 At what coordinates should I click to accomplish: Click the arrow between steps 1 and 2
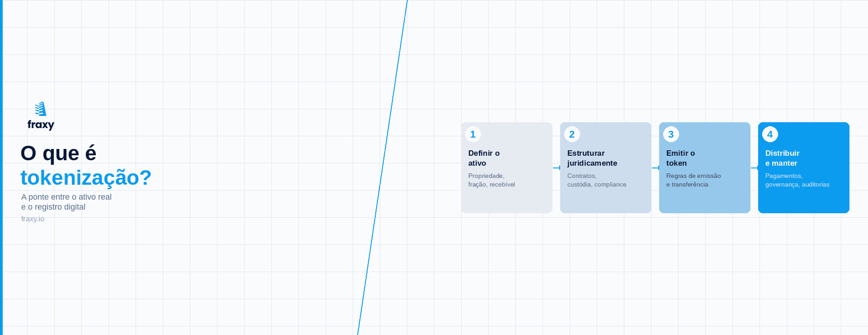[557, 167]
